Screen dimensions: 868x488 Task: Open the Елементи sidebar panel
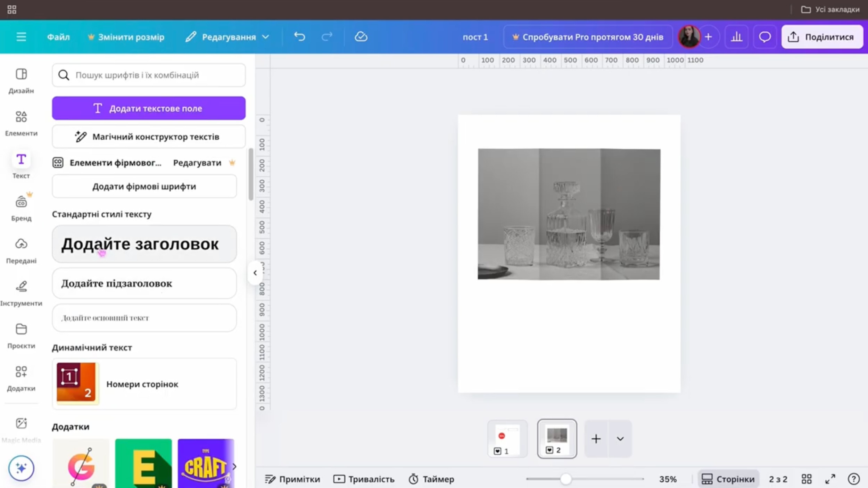(x=21, y=123)
